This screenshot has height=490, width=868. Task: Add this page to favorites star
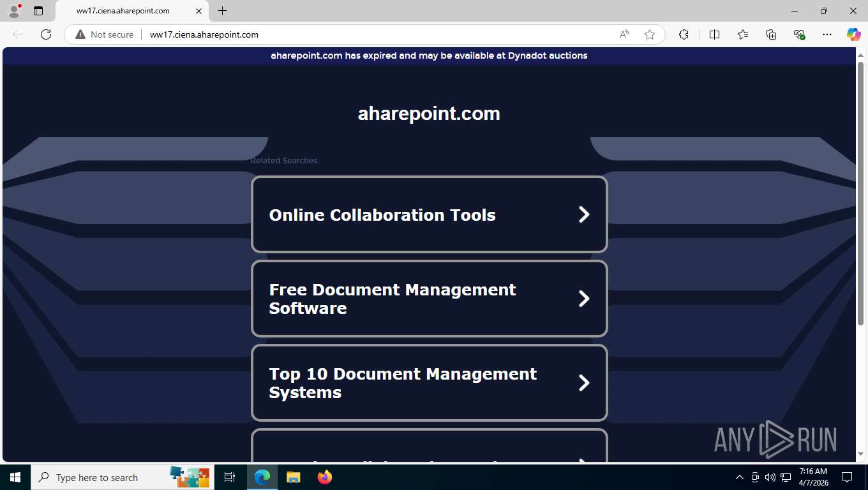click(x=650, y=34)
